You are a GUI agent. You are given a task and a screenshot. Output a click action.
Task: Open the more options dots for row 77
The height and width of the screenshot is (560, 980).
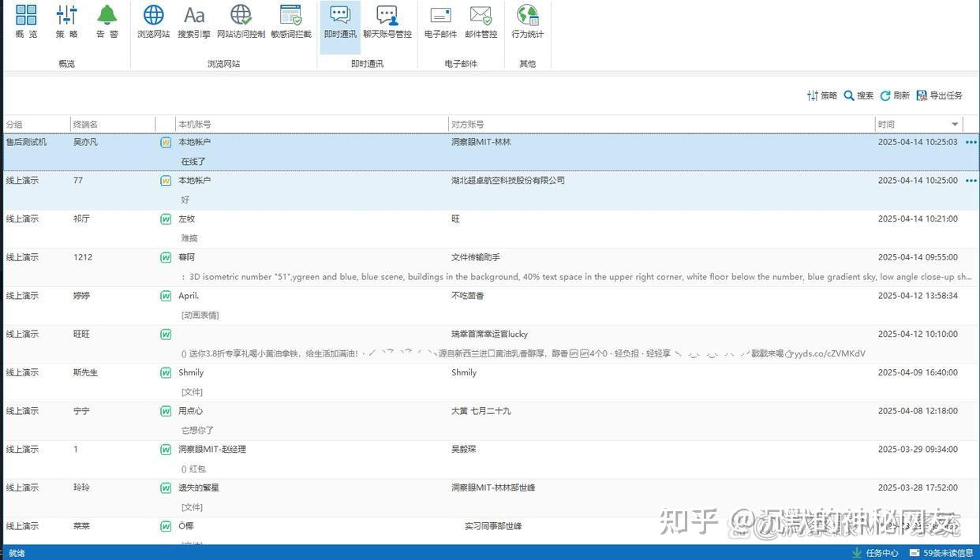click(971, 181)
